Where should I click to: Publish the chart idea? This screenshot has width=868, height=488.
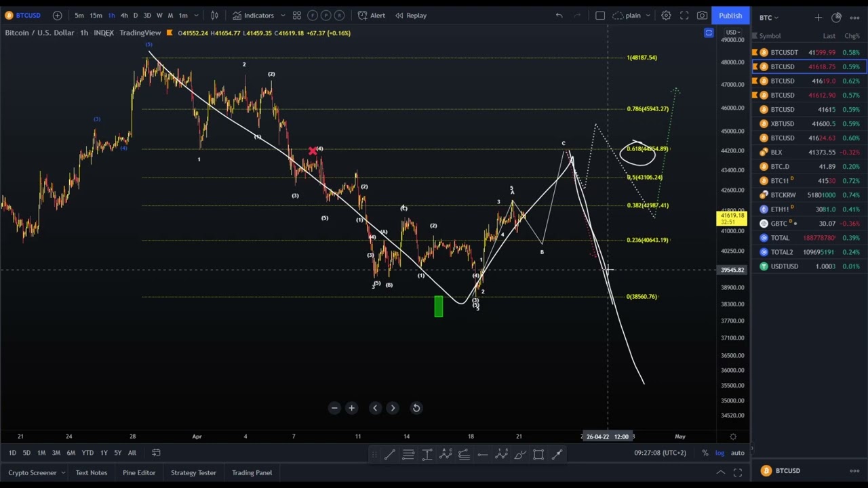pyautogui.click(x=730, y=15)
